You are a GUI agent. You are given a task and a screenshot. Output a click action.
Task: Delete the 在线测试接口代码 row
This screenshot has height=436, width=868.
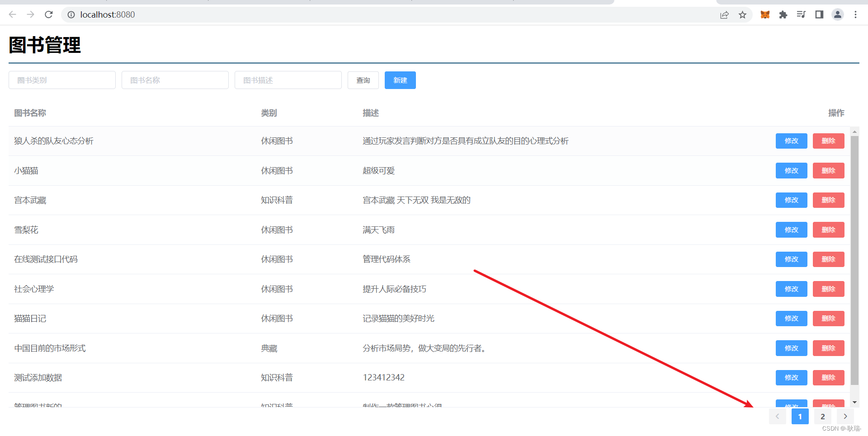click(x=828, y=259)
